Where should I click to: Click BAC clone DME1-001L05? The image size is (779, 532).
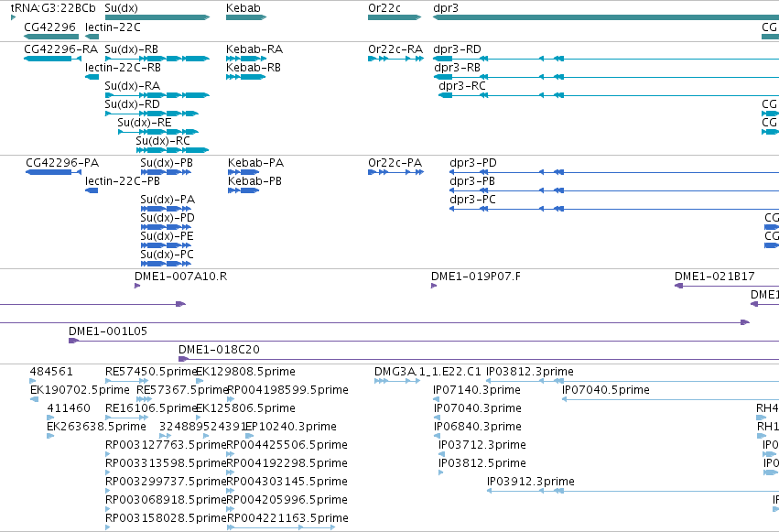click(x=424, y=341)
